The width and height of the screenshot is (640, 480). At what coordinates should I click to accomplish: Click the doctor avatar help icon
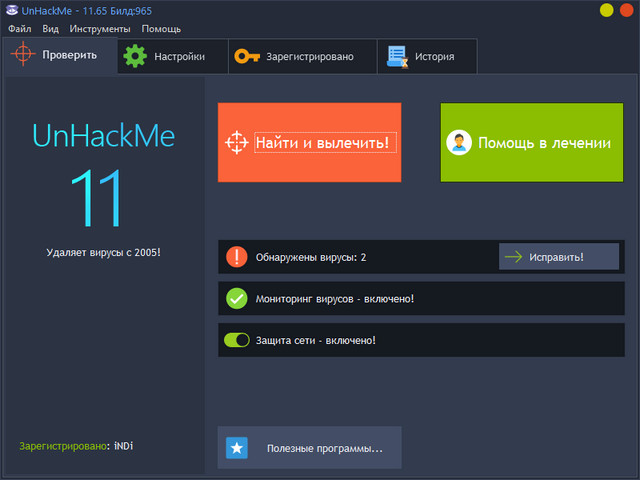coord(459,143)
